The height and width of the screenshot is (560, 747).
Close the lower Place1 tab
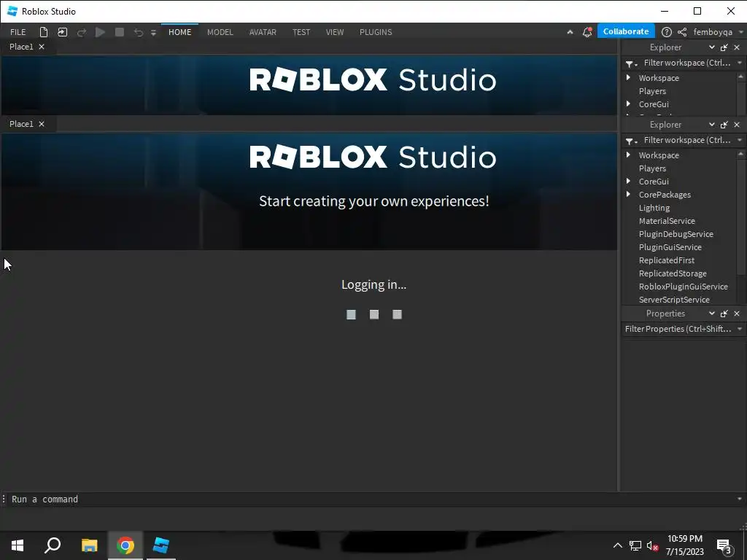coord(42,124)
